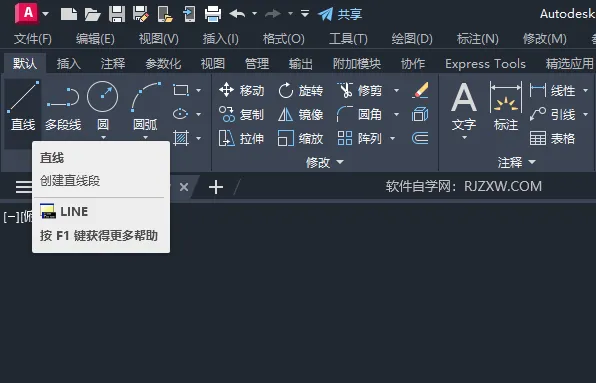Select the rectangle draw tool
Screen dimensions: 596x383
pos(181,90)
